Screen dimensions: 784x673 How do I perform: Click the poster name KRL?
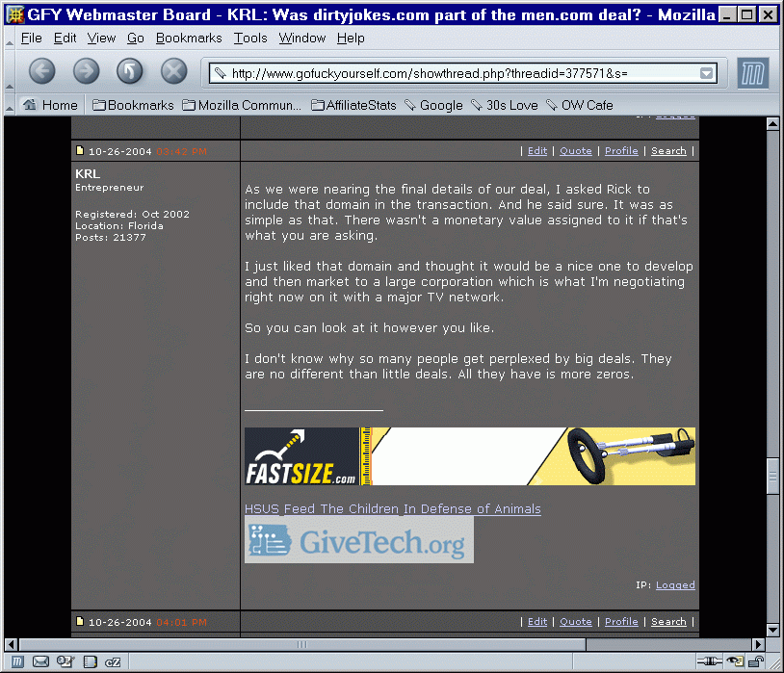tap(88, 173)
